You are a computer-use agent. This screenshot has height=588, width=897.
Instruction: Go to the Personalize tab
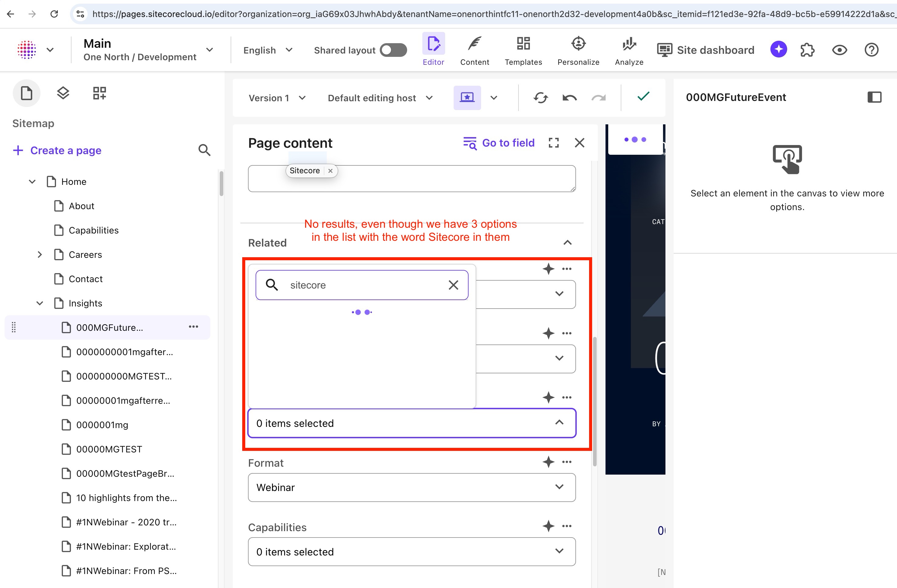(578, 50)
